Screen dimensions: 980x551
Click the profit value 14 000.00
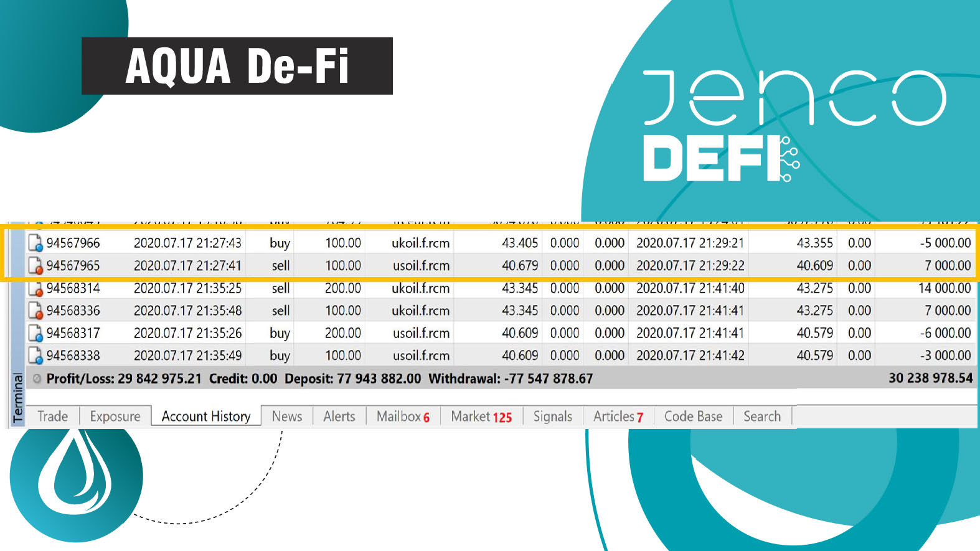945,288
